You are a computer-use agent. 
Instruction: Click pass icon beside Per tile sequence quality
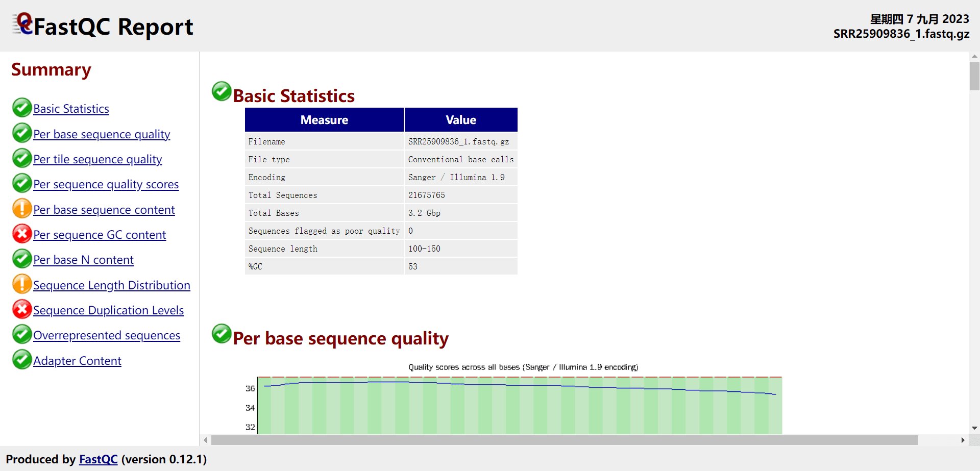22,158
